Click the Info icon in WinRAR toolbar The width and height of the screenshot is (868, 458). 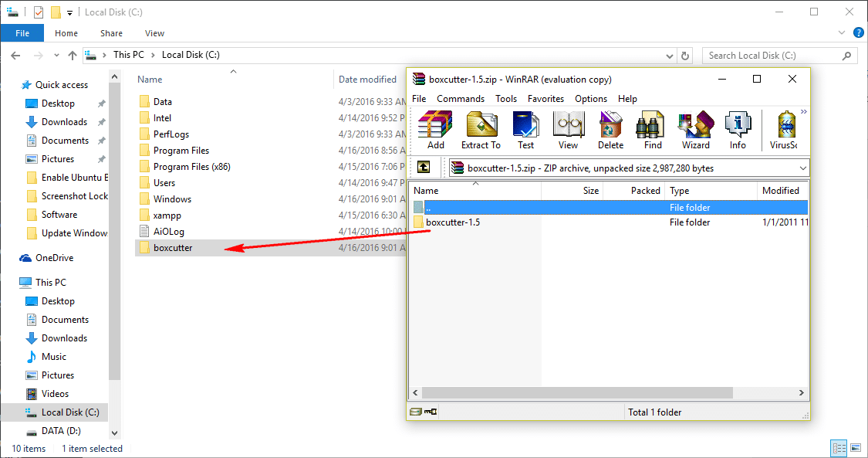(738, 131)
